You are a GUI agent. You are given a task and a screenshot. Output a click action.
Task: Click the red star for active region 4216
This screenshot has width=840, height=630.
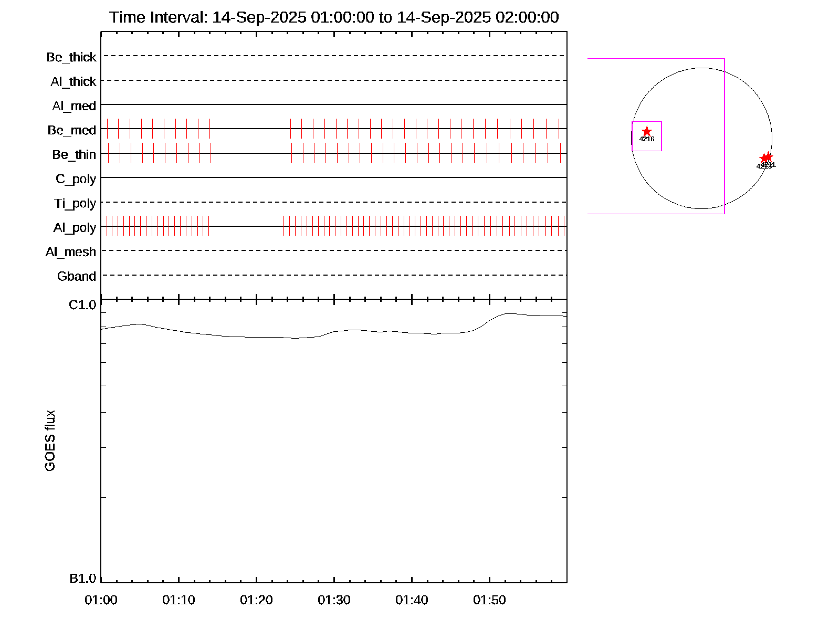point(647,131)
